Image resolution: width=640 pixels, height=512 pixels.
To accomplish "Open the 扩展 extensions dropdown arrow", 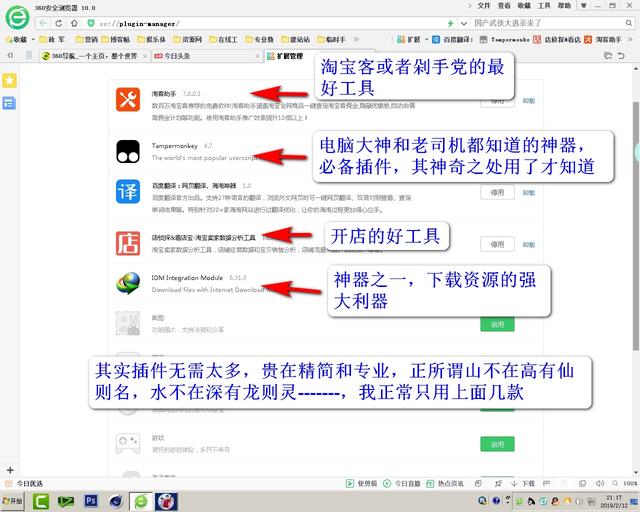I will [x=426, y=39].
